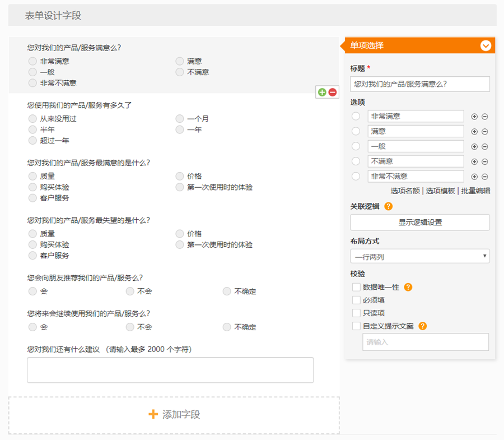Select 从来没用过 radio option
The width and height of the screenshot is (504, 440).
(x=32, y=119)
